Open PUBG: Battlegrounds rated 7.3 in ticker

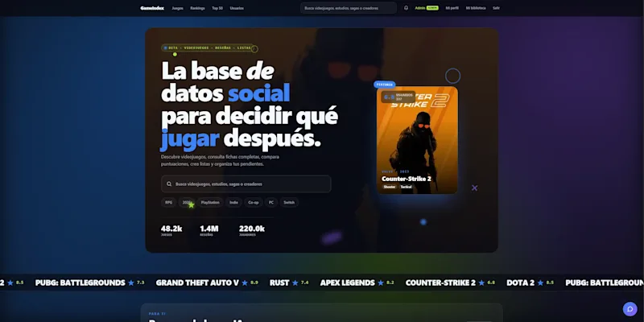point(80,283)
